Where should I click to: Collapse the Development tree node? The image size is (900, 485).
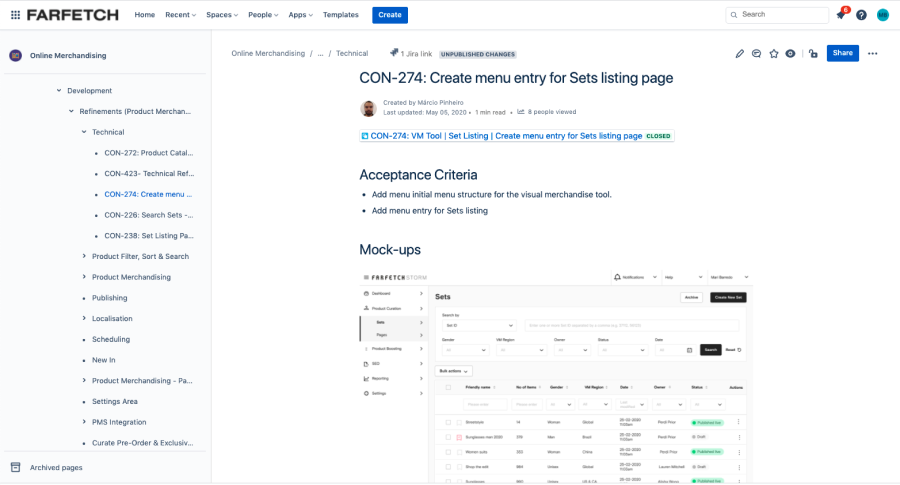point(58,91)
